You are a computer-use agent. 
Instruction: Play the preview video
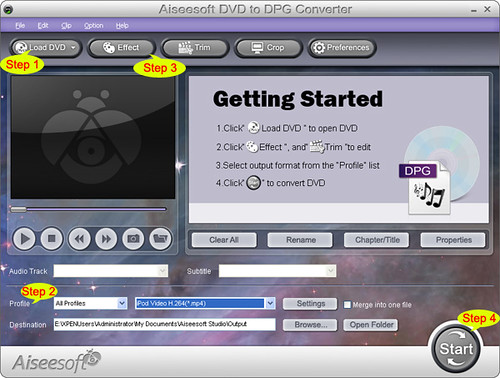(24, 239)
